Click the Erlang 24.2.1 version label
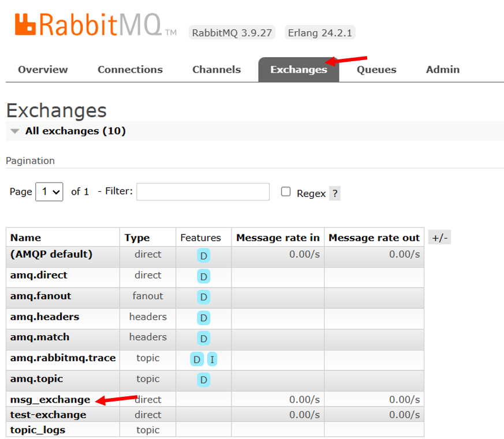Image resolution: width=504 pixels, height=439 pixels. pyautogui.click(x=320, y=32)
